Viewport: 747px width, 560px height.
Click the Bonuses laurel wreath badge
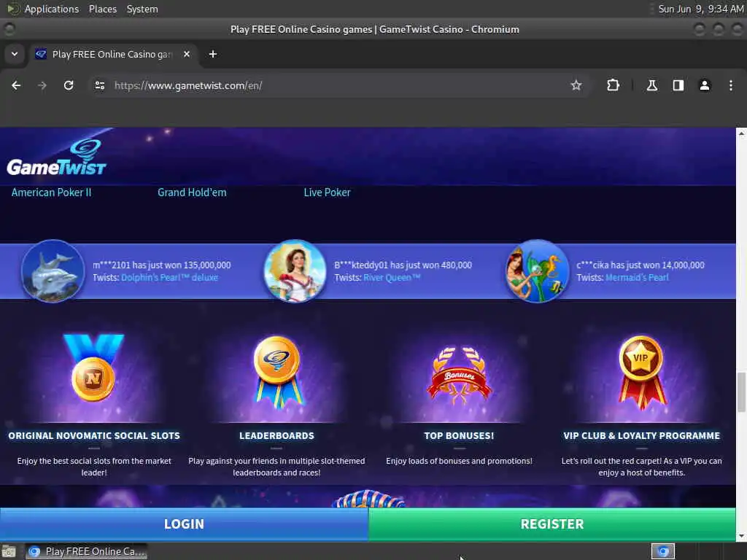459,376
